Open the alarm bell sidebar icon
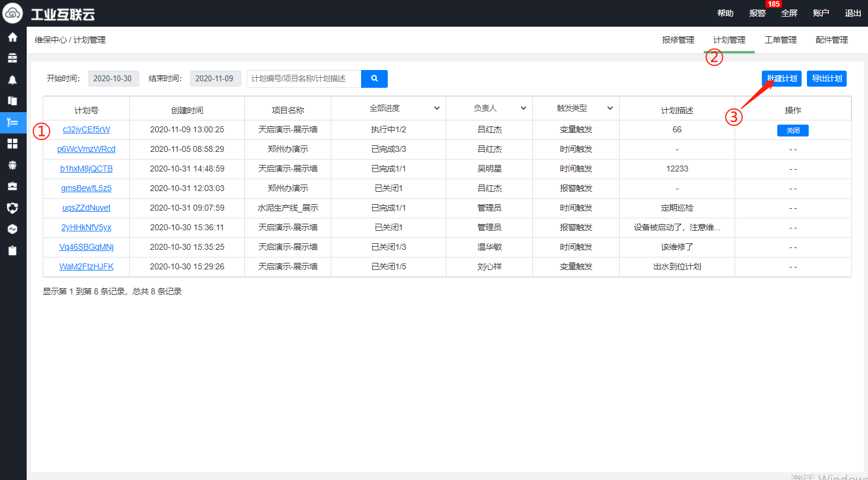The height and width of the screenshot is (480, 868). pyautogui.click(x=12, y=80)
